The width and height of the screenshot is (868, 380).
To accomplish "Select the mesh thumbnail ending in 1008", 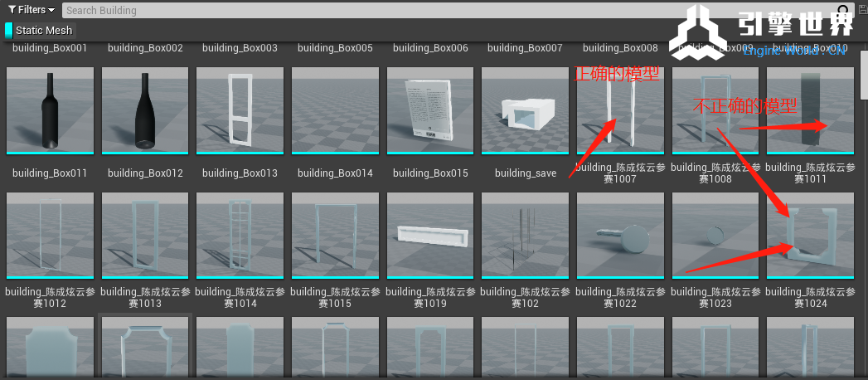I will coord(715,110).
